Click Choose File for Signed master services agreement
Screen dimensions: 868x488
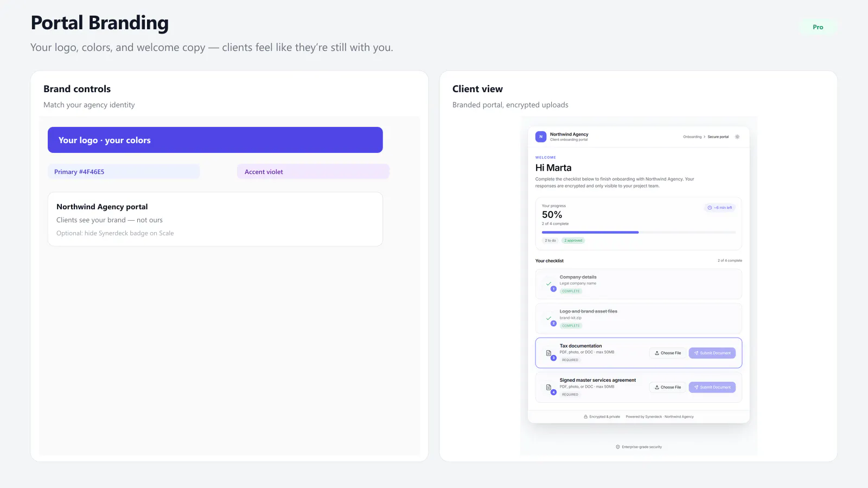[x=668, y=387]
